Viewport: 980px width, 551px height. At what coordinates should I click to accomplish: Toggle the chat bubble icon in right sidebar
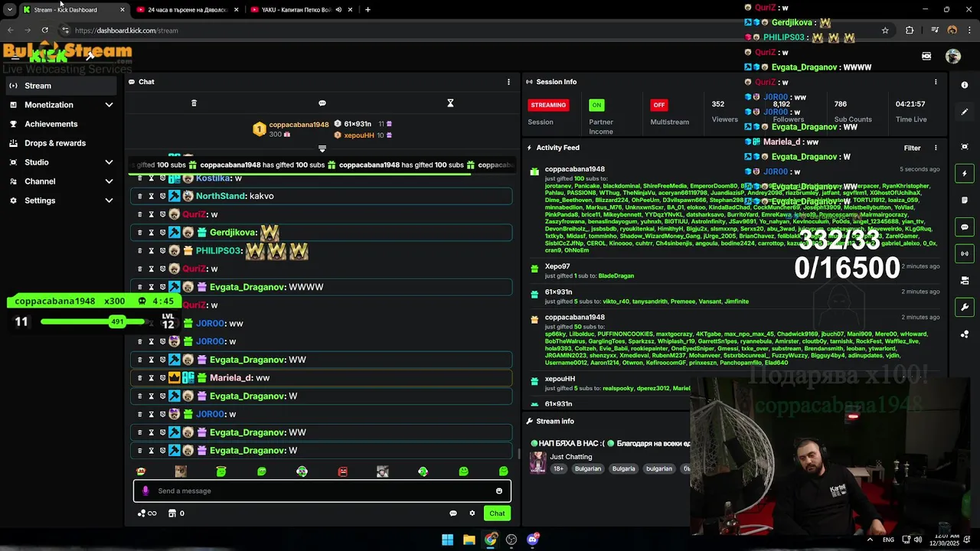pos(965,227)
